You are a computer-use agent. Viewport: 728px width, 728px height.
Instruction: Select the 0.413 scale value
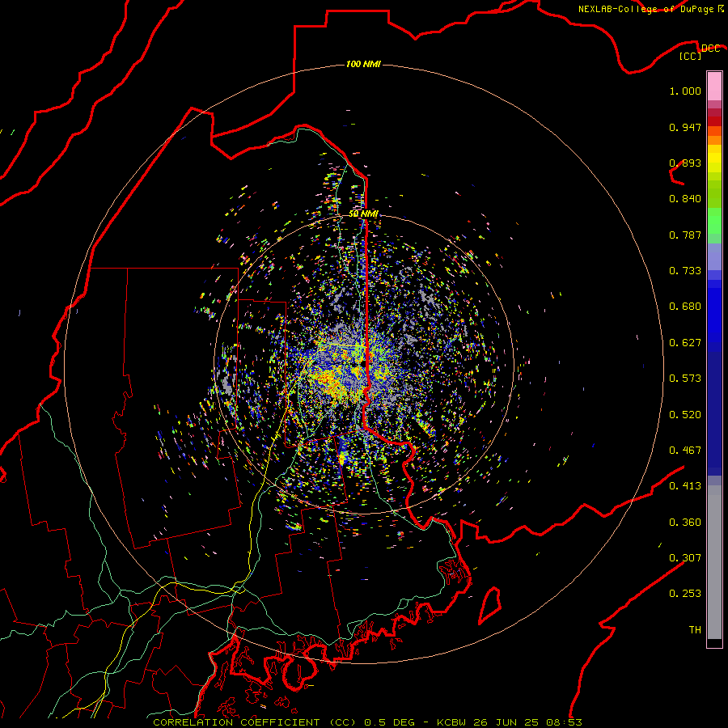[685, 486]
